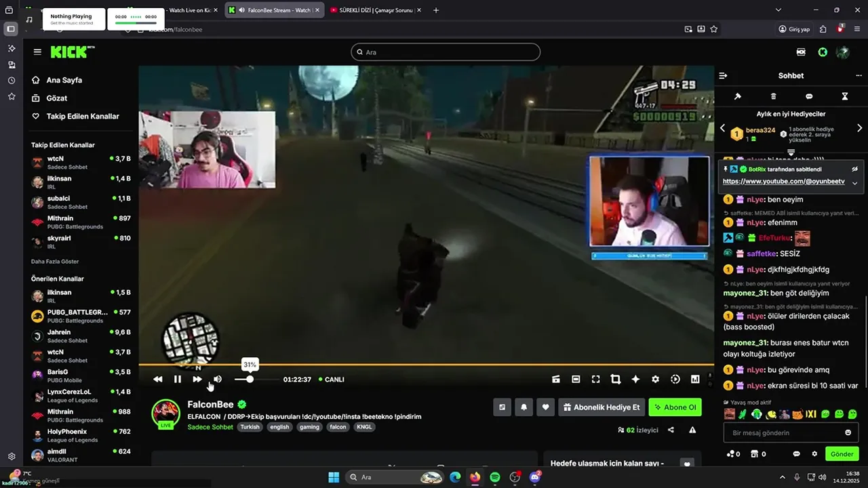Open the pinned youtube.com/@oyunbeetv link

[784, 182]
